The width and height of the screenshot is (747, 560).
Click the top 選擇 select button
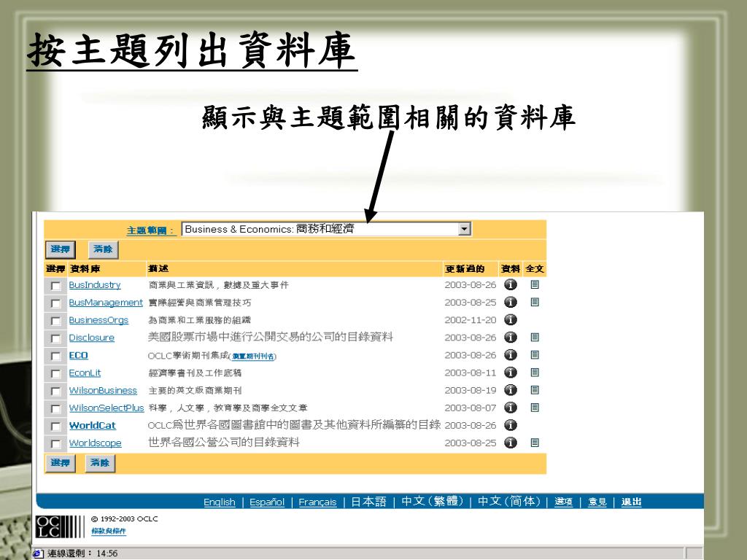[60, 249]
